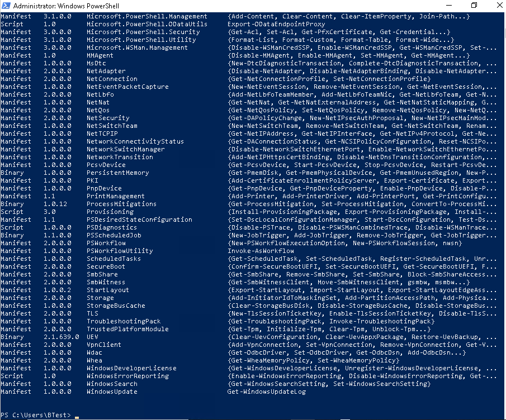Click the 'Get-WindowsUpdateLog' command text

(267, 392)
